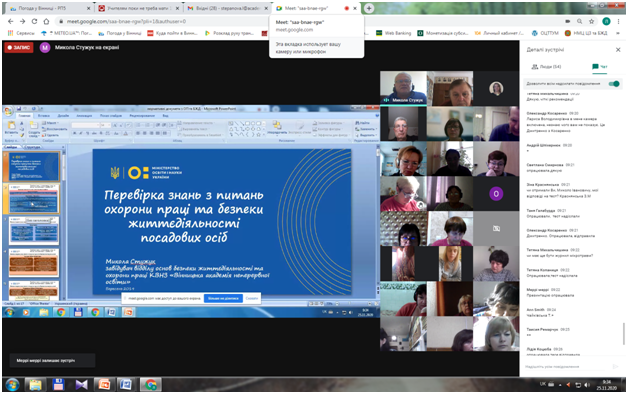The image size is (628, 394).
Task: Toggle allow everyone to send messages
Action: (x=614, y=84)
